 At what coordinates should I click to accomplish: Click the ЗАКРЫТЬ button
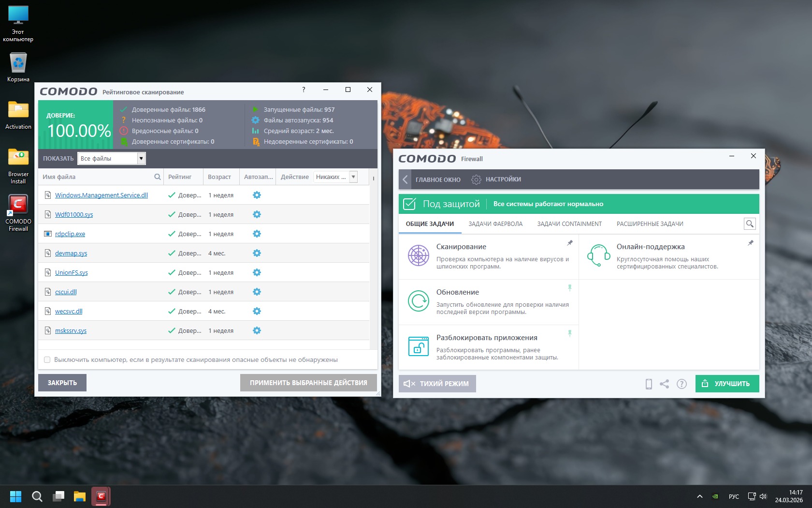[x=62, y=383]
